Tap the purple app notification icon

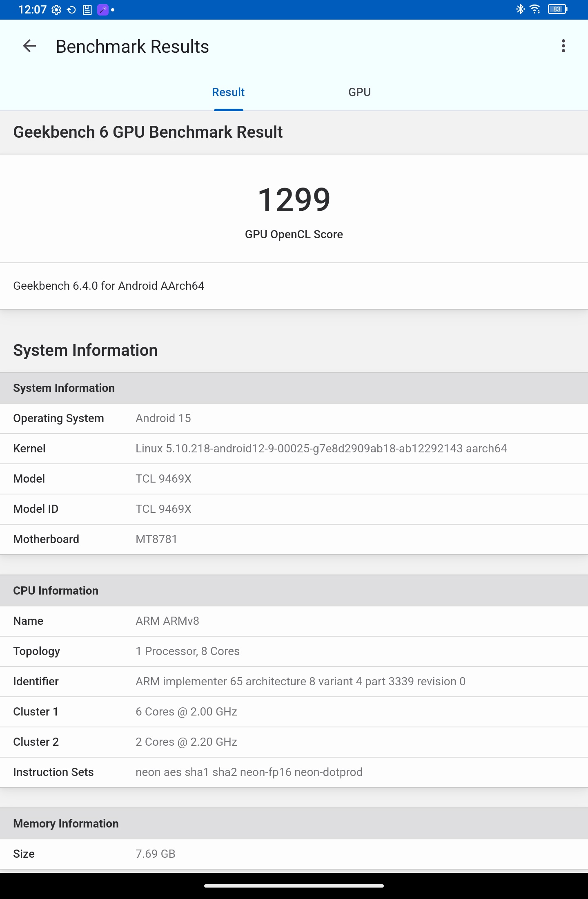(x=103, y=10)
